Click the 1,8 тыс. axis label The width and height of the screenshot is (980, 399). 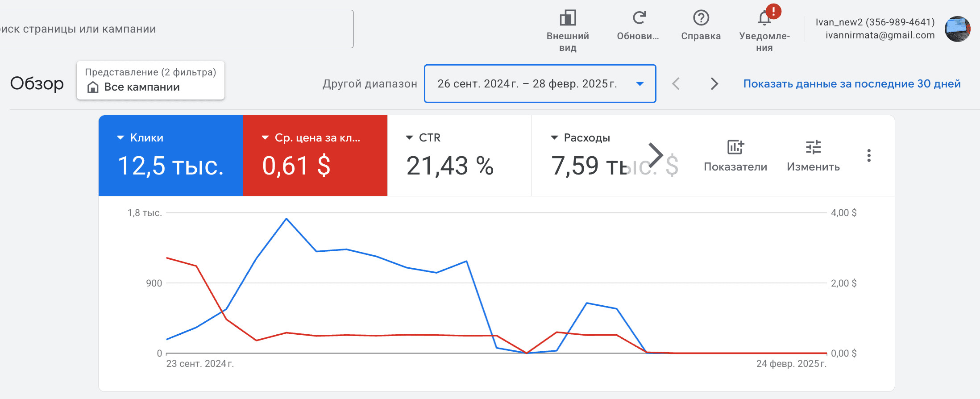(145, 213)
